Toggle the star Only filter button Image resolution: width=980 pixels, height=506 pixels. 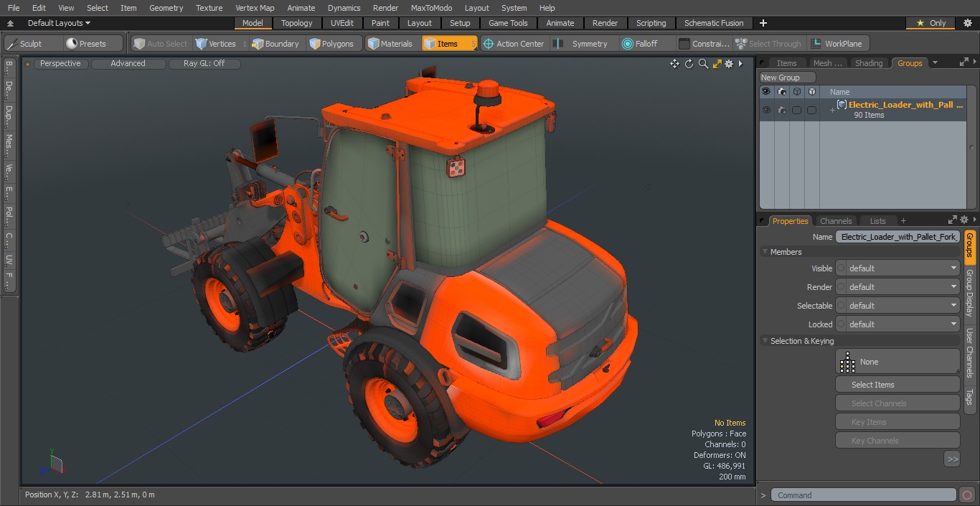[x=930, y=23]
